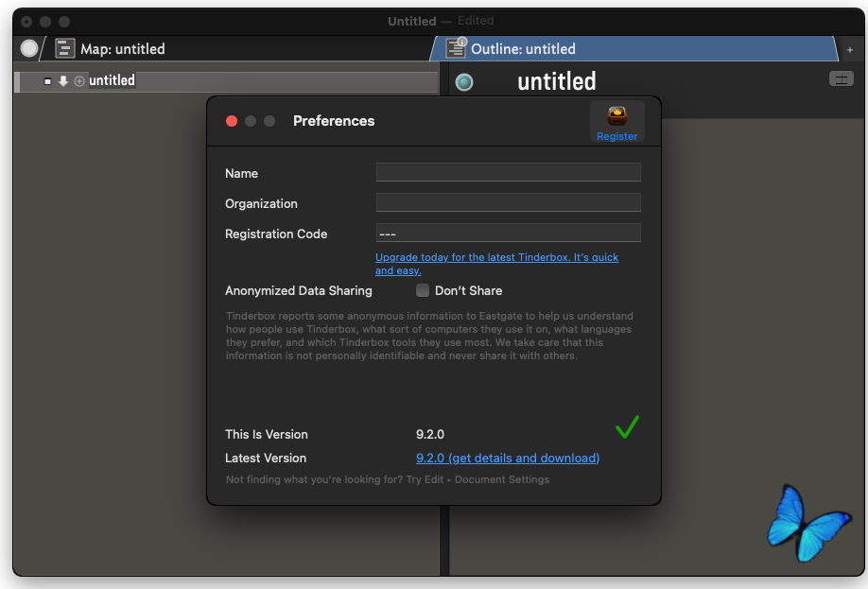Click the Name input field

click(x=508, y=172)
